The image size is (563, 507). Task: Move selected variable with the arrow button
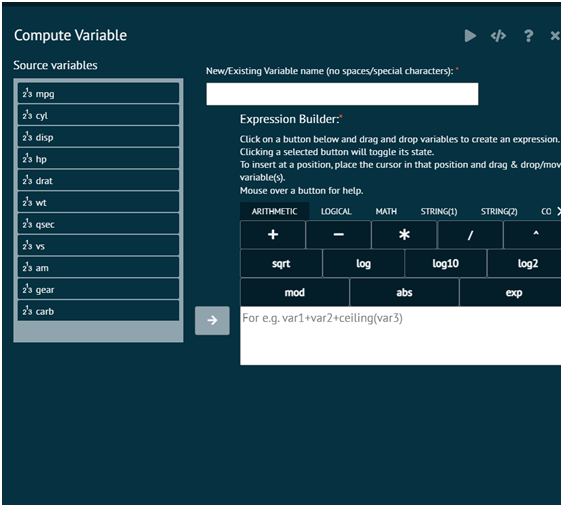tap(212, 320)
